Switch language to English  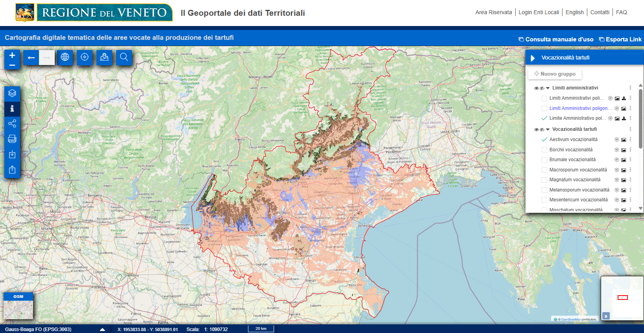click(x=574, y=12)
